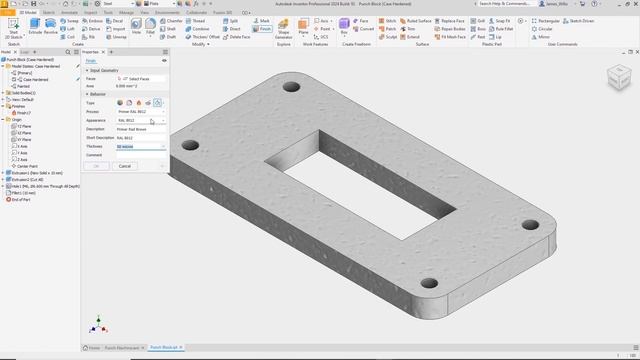This screenshot has width=640, height=360.
Task: Open the material dropdown set to Steel
Action: pyautogui.click(x=118, y=4)
